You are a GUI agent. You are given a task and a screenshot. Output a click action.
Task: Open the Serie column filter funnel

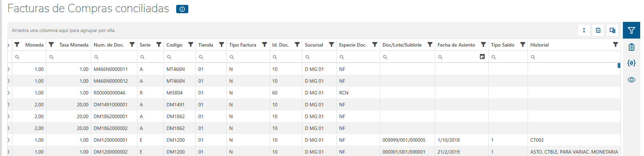click(159, 44)
